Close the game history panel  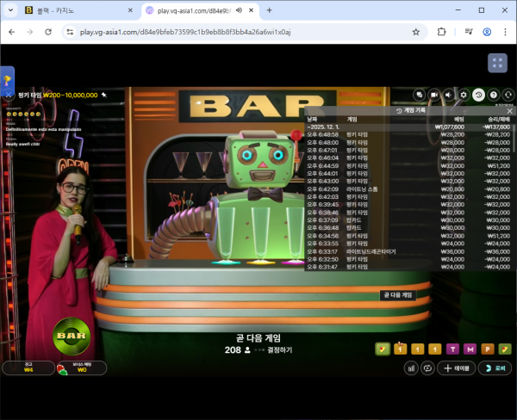pyautogui.click(x=509, y=111)
